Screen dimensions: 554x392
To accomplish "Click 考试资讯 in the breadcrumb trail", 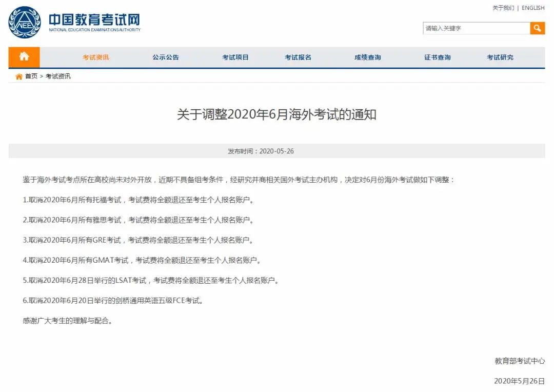I will pos(58,76).
